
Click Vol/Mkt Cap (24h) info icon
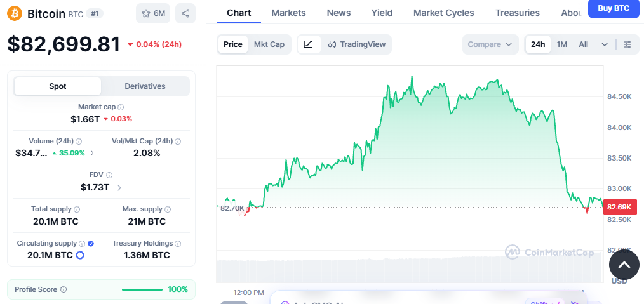178,141
